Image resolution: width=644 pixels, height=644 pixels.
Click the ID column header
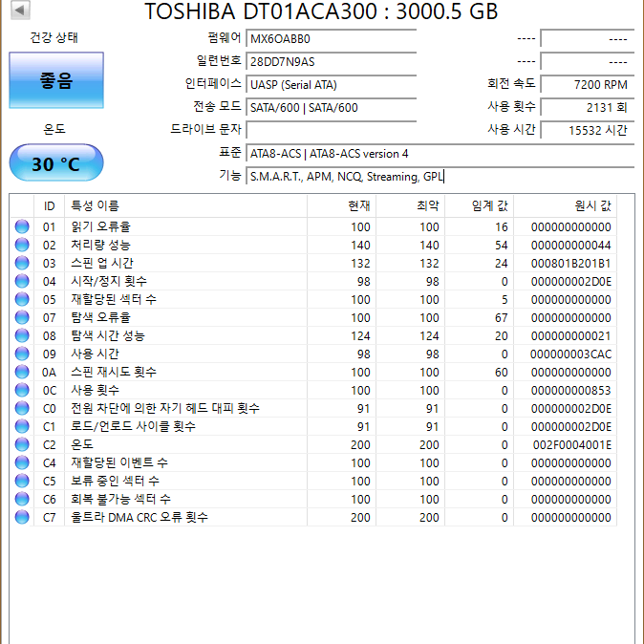[x=49, y=205]
